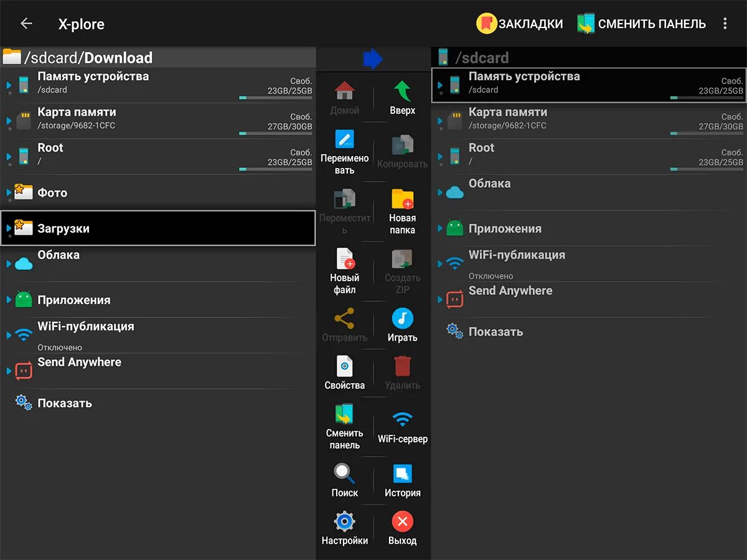Expand Карта памяти in left panel

9,121
